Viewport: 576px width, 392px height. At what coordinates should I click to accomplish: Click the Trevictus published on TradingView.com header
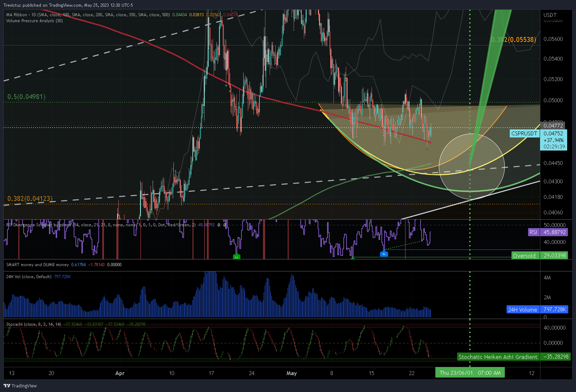pos(68,5)
